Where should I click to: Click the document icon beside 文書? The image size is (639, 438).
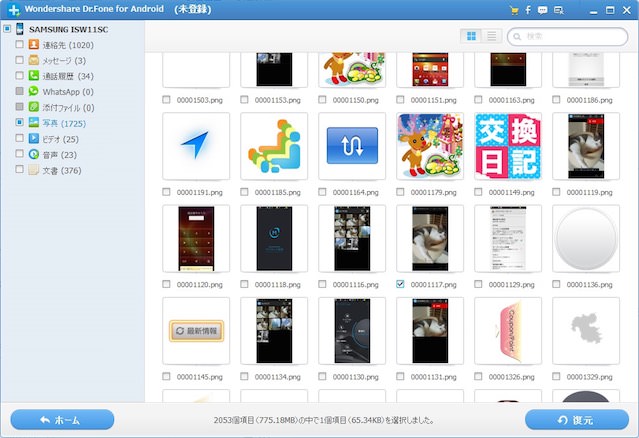(x=34, y=170)
